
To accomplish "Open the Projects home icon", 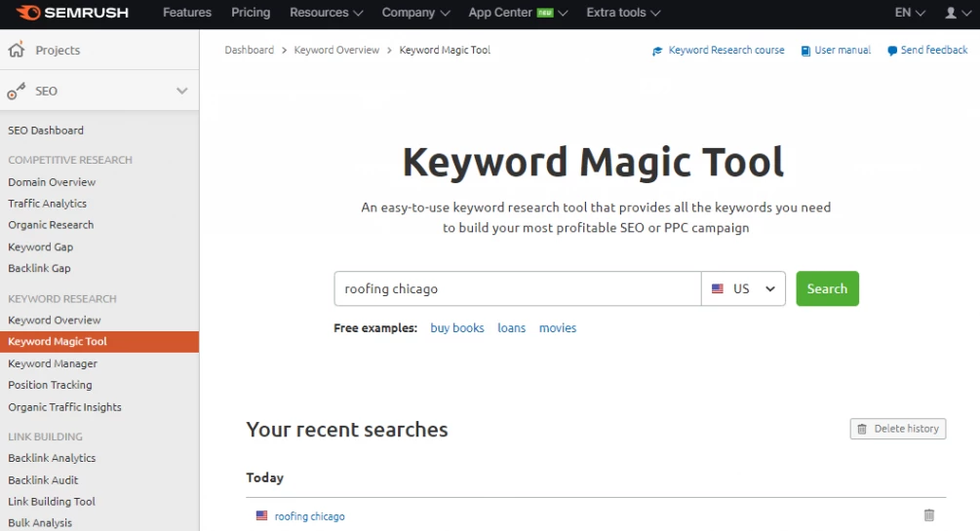I will [17, 50].
